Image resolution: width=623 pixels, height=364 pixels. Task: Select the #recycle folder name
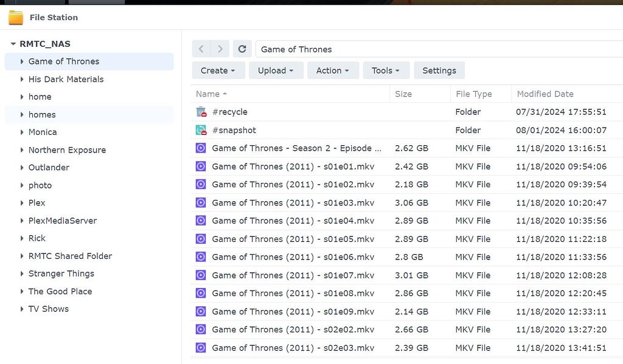click(x=229, y=112)
